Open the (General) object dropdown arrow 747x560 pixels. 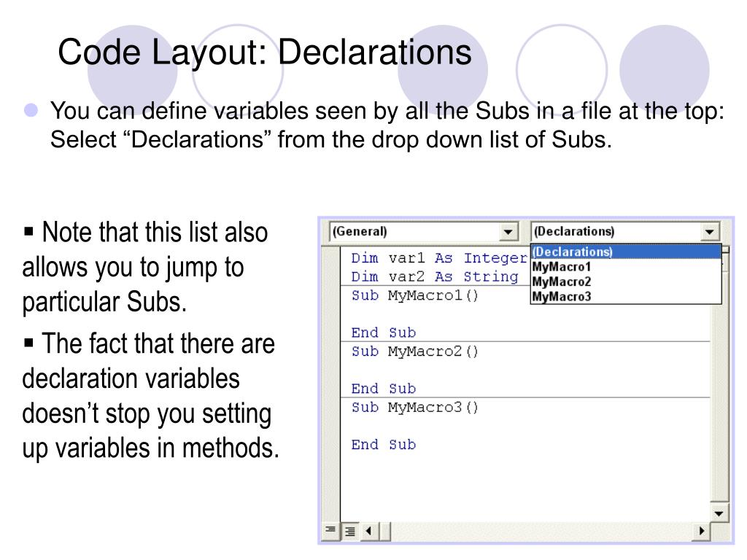point(508,232)
